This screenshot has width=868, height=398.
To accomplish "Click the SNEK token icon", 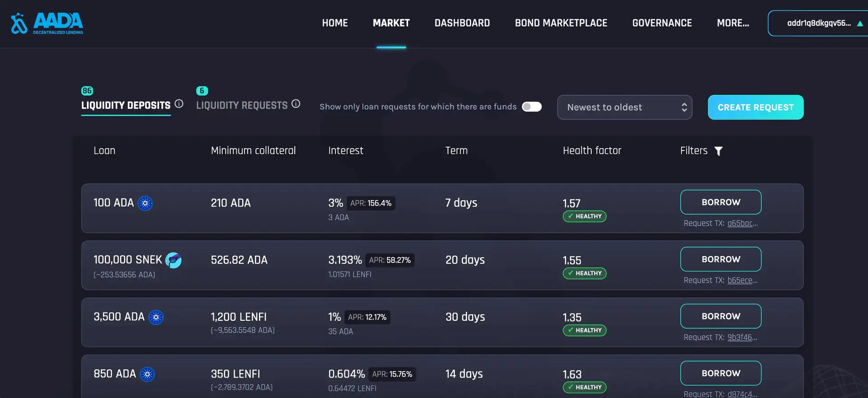I will pyautogui.click(x=173, y=260).
